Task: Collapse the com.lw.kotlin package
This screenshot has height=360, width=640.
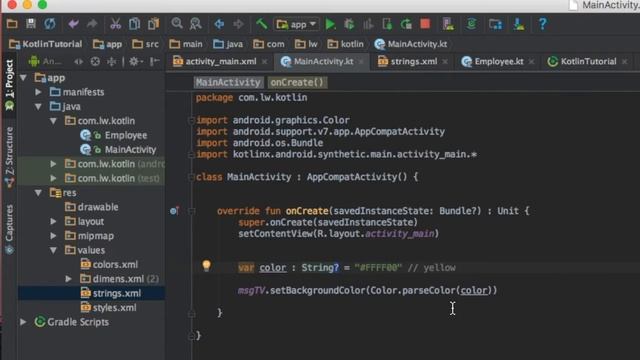Action: (53, 121)
